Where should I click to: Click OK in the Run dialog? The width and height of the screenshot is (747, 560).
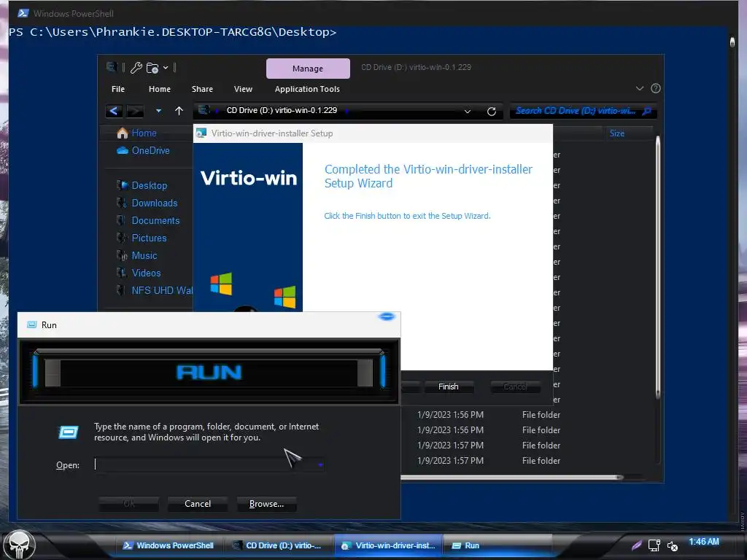[x=128, y=504]
